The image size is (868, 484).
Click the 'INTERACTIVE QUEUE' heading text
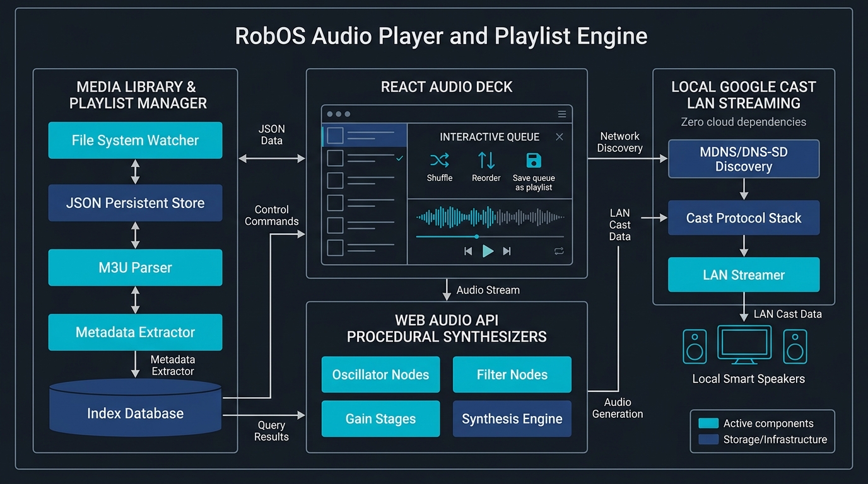[x=490, y=137]
